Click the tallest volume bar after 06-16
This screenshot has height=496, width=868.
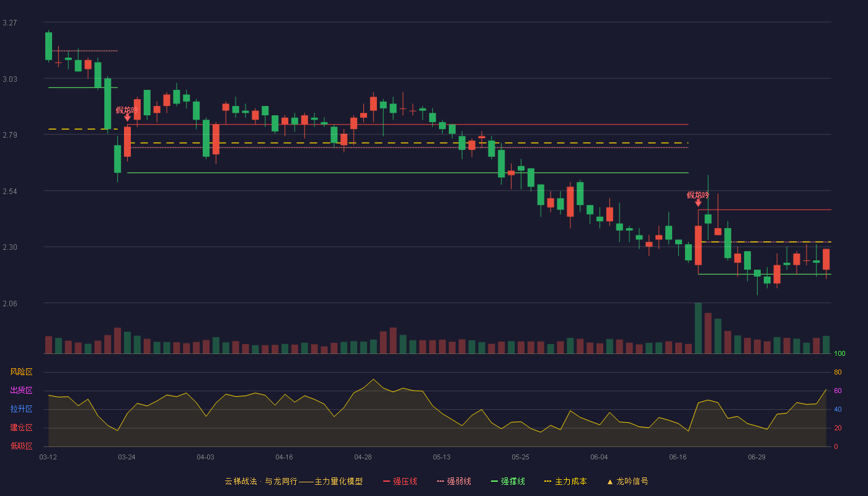point(698,328)
